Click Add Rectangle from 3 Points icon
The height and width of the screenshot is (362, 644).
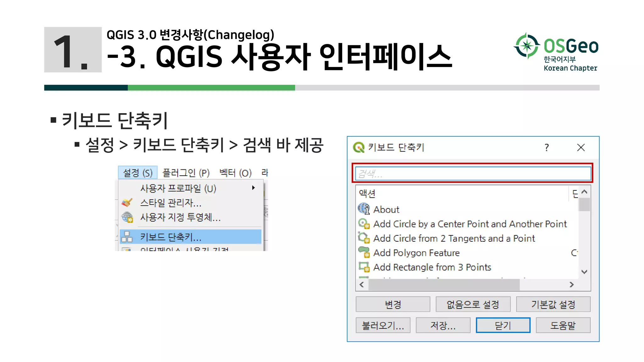(x=364, y=267)
